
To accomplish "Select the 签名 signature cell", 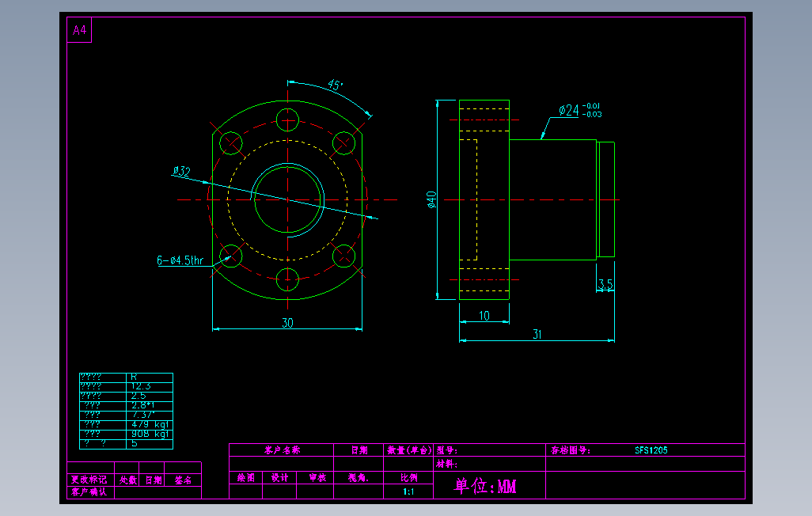I will coord(183,480).
